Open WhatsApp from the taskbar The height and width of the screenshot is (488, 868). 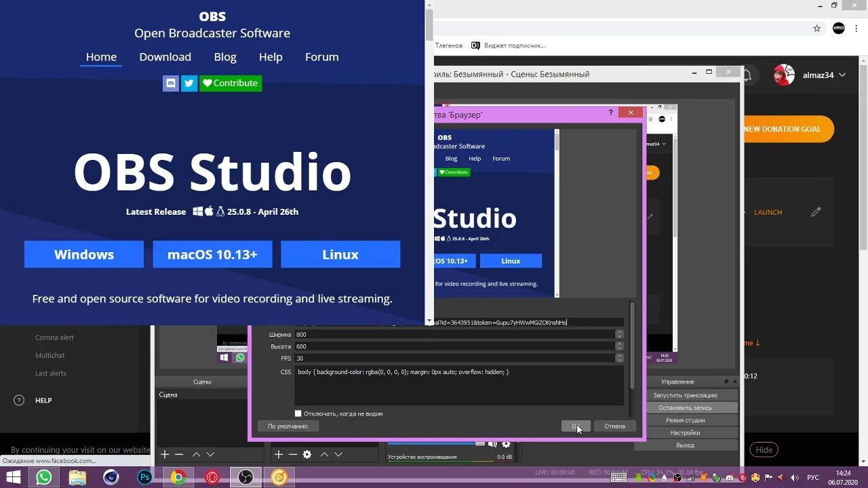[44, 477]
